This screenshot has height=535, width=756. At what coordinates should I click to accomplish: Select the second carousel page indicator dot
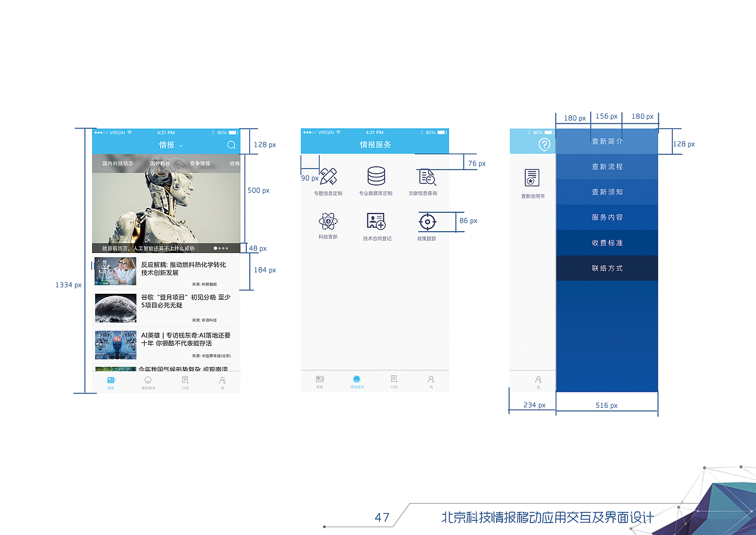point(219,249)
